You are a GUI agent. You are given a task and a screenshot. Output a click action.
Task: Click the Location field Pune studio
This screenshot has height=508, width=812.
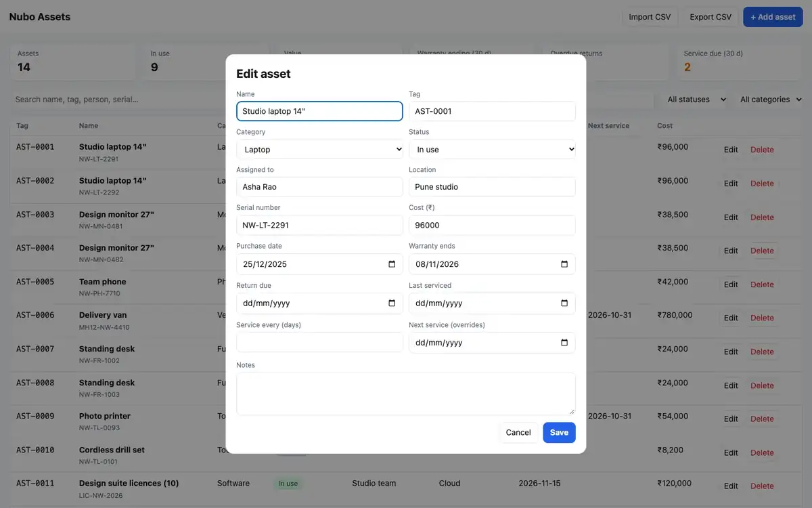[492, 187]
